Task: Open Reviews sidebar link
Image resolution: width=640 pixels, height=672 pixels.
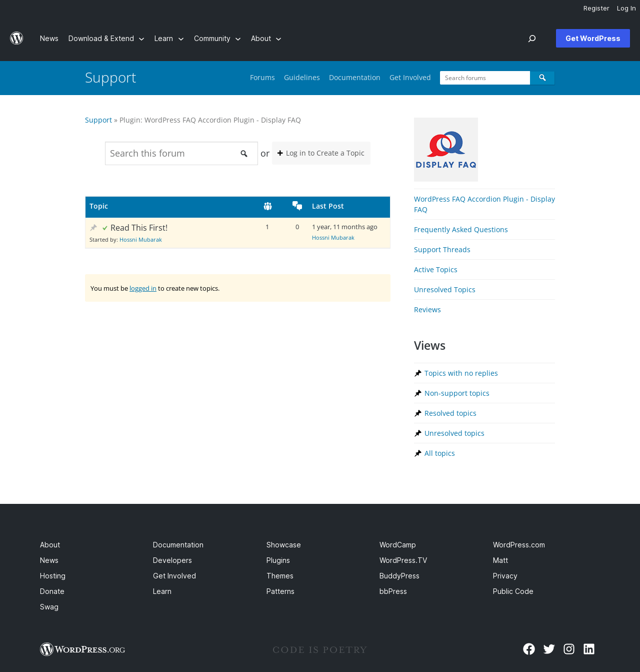Action: pos(427,310)
